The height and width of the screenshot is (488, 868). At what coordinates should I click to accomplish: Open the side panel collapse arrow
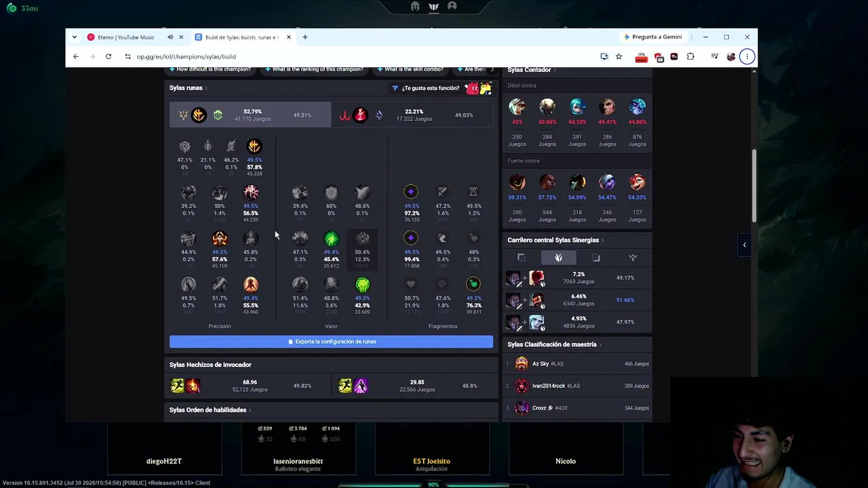745,245
